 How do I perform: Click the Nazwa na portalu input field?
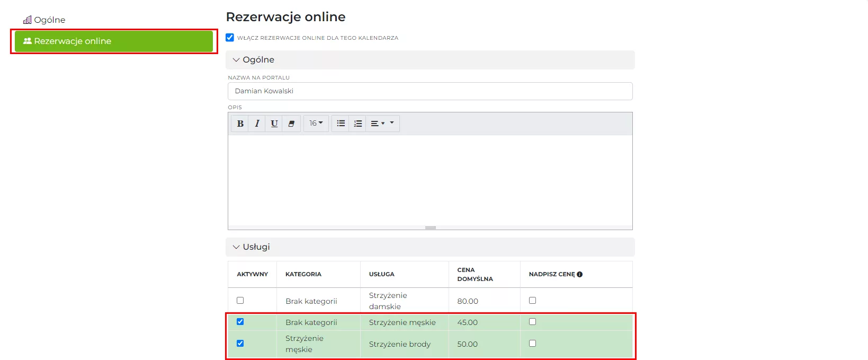pyautogui.click(x=430, y=91)
